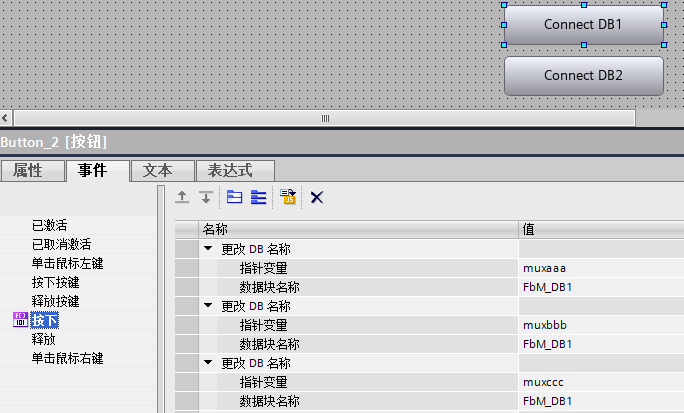The height and width of the screenshot is (413, 684).
Task: Collapse the first 更改 DB 名称 entry
Action: point(208,249)
